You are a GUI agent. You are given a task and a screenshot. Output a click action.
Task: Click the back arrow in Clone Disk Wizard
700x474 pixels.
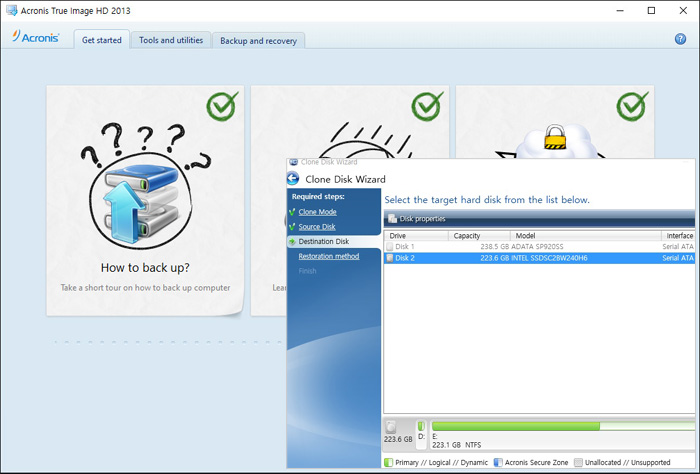click(x=293, y=179)
